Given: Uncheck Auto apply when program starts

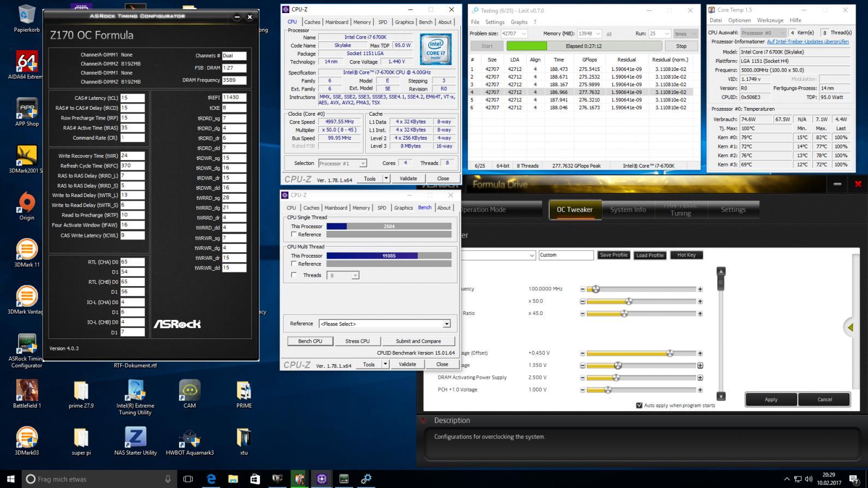Looking at the screenshot, I should pos(639,405).
